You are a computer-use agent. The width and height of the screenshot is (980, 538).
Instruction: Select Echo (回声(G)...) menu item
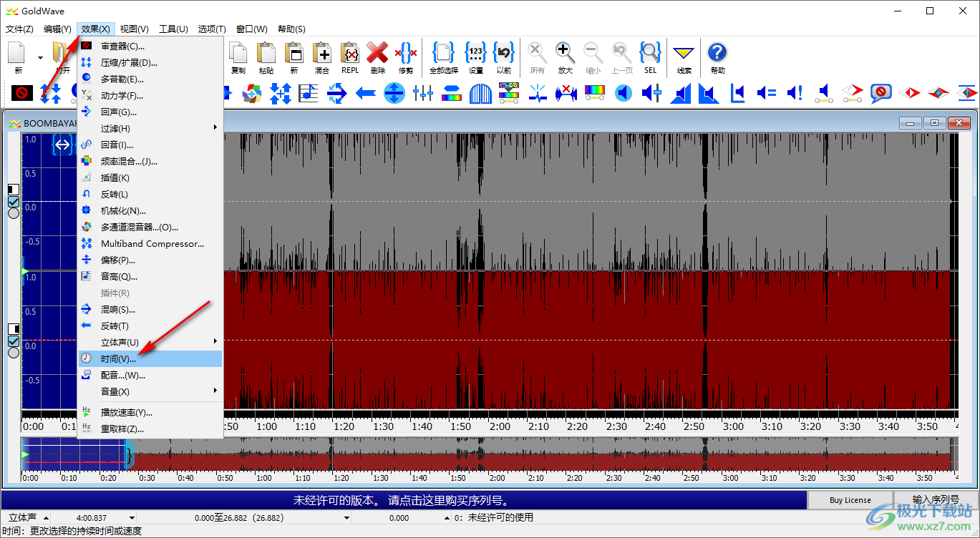click(x=150, y=112)
